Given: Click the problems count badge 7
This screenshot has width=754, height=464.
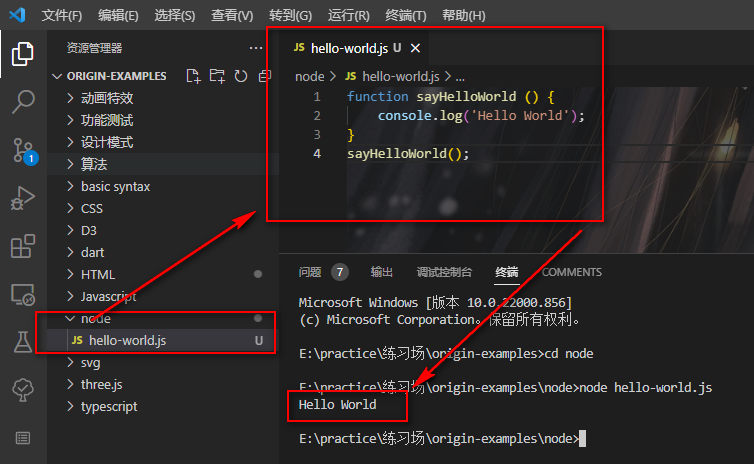Looking at the screenshot, I should tap(339, 272).
